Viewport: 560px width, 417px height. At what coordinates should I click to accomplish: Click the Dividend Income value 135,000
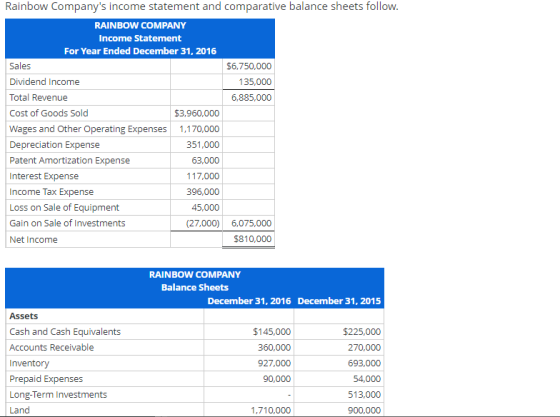point(255,82)
